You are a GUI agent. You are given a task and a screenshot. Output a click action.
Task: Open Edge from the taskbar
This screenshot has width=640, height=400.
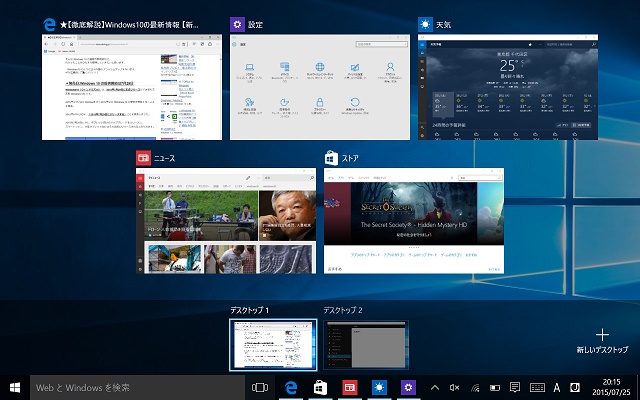(x=291, y=387)
